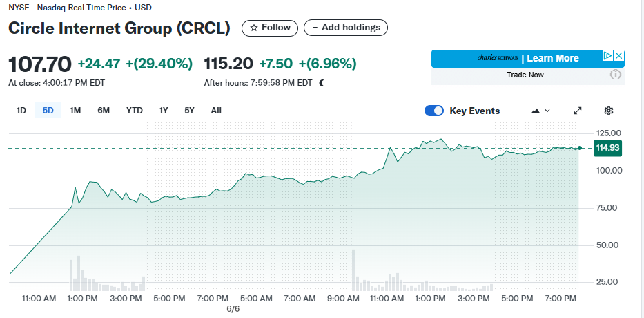This screenshot has width=644, height=318.
Task: Expand chart to full screen
Action: point(578,111)
